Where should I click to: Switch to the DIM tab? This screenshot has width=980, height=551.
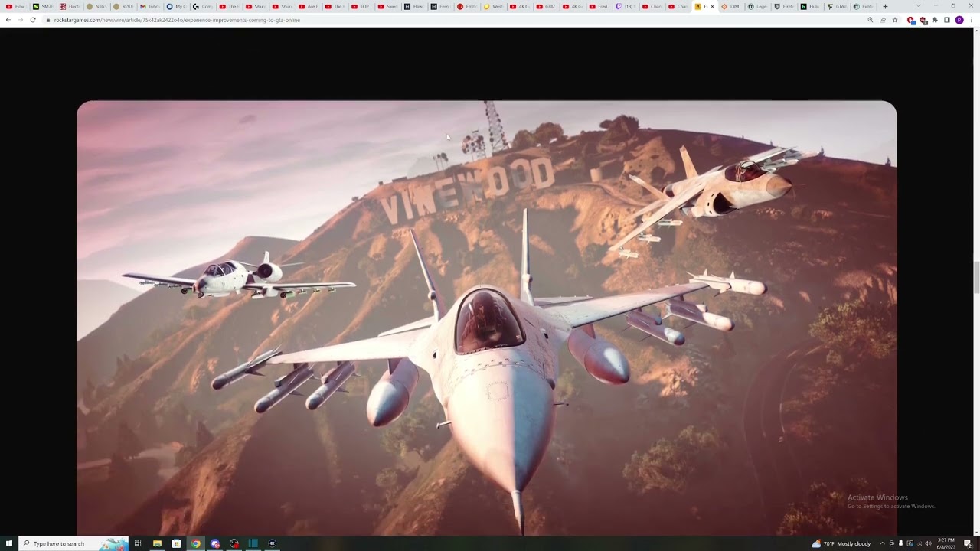coord(730,6)
